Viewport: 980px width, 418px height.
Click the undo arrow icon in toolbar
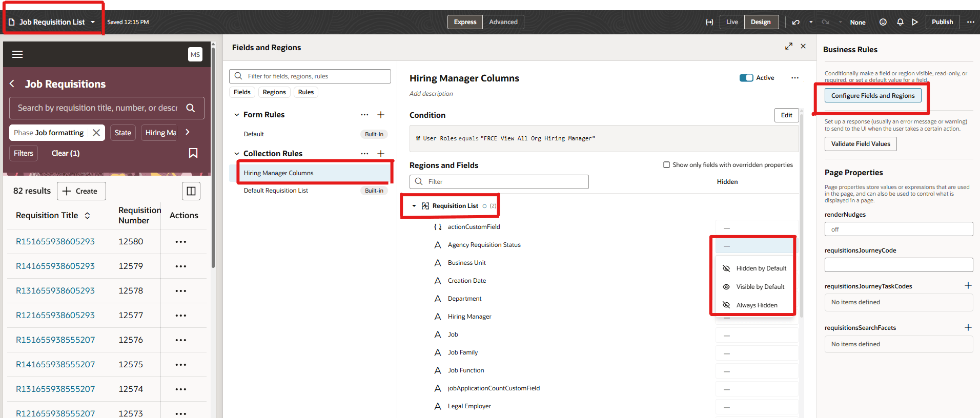pyautogui.click(x=795, y=22)
